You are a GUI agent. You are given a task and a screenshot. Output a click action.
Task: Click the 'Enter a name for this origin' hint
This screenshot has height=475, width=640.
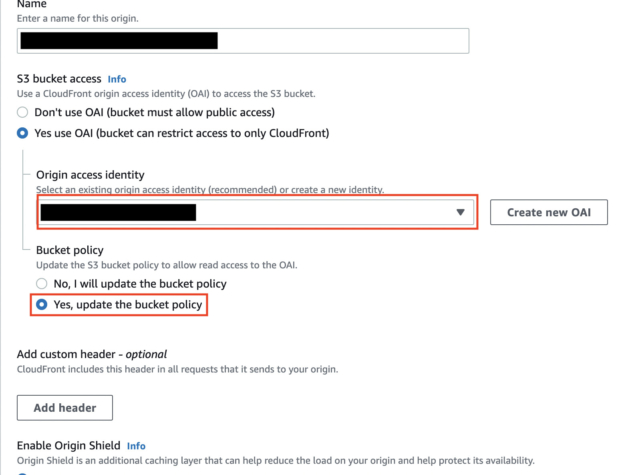pyautogui.click(x=78, y=18)
